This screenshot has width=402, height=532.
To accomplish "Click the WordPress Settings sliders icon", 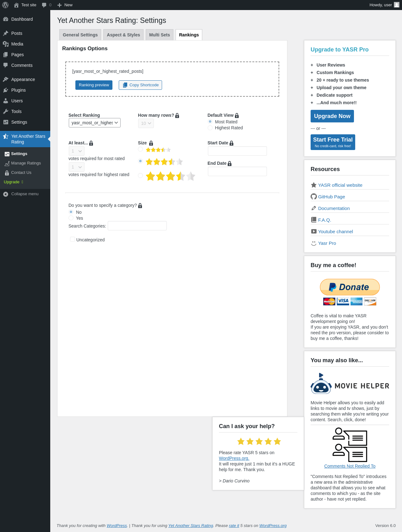I will (x=6, y=122).
